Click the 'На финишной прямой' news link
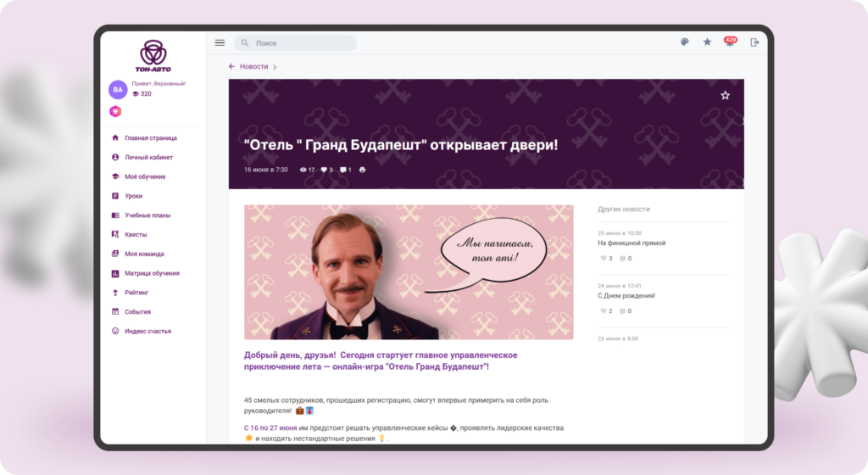 tap(632, 243)
